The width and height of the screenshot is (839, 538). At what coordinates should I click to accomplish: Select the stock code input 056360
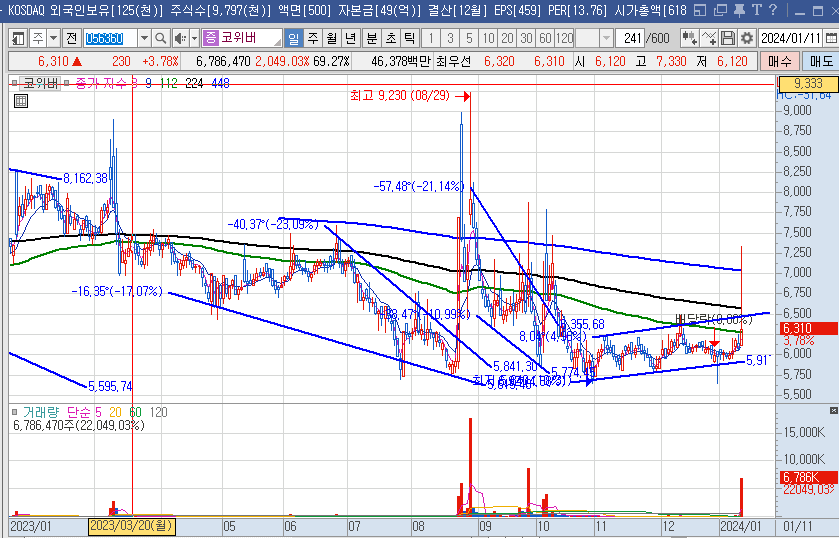click(110, 38)
